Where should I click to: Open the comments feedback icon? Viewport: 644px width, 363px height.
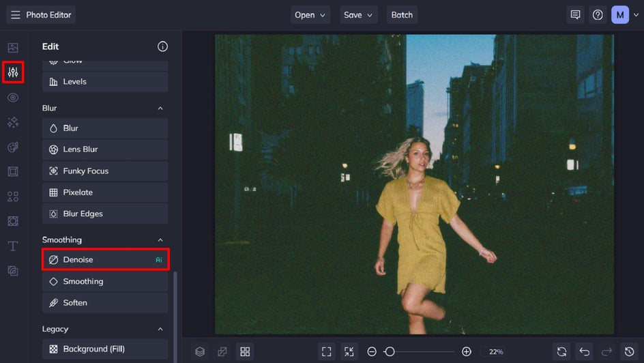pos(575,15)
